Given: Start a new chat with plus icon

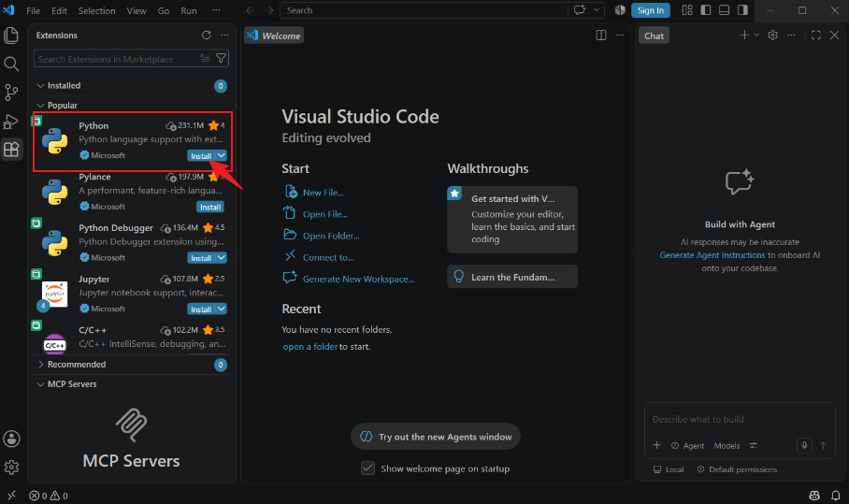Looking at the screenshot, I should (x=744, y=36).
